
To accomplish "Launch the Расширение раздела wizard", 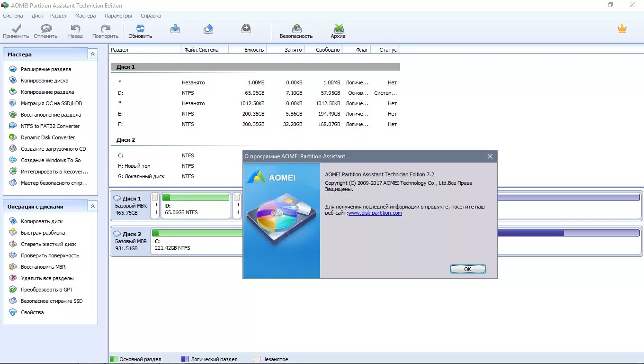I will pos(46,69).
